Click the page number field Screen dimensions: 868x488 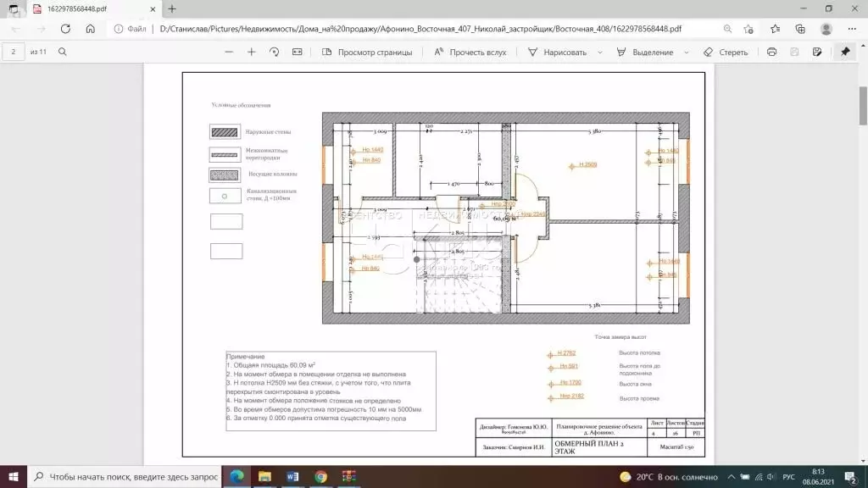pos(14,52)
